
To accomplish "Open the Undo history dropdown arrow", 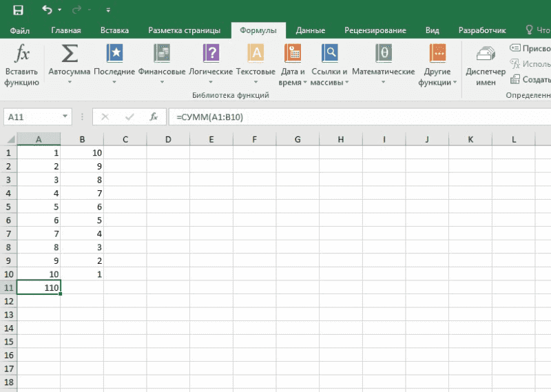I will click(x=60, y=10).
